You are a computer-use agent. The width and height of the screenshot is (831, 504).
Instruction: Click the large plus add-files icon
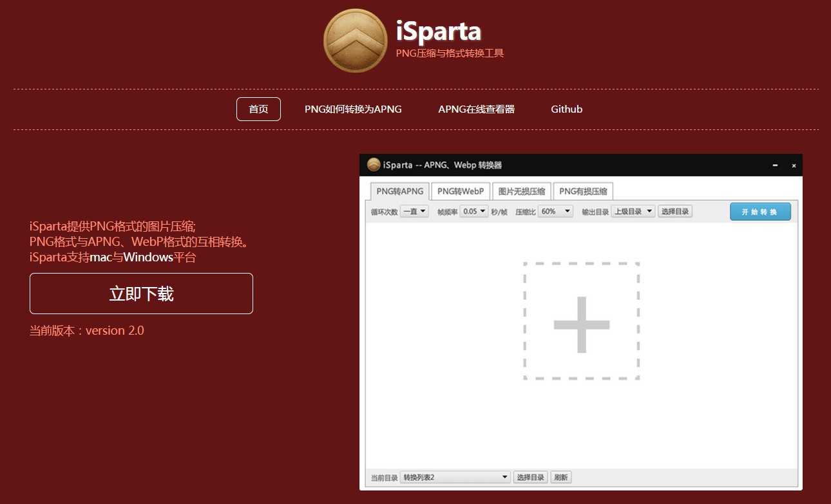tap(582, 325)
